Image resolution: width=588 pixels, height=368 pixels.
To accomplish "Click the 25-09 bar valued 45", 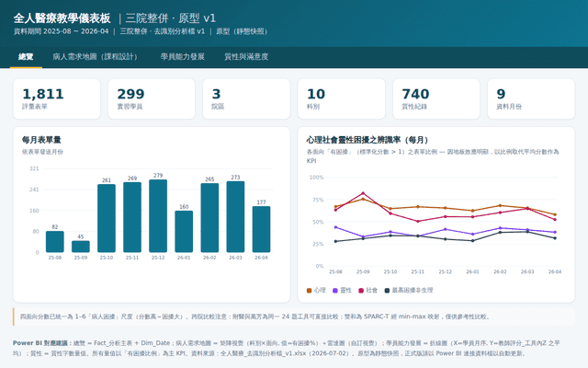I will click(x=81, y=247).
